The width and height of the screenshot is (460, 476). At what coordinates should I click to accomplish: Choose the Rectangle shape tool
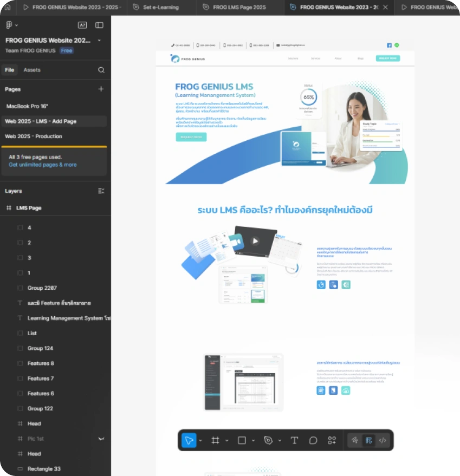pyautogui.click(x=242, y=440)
